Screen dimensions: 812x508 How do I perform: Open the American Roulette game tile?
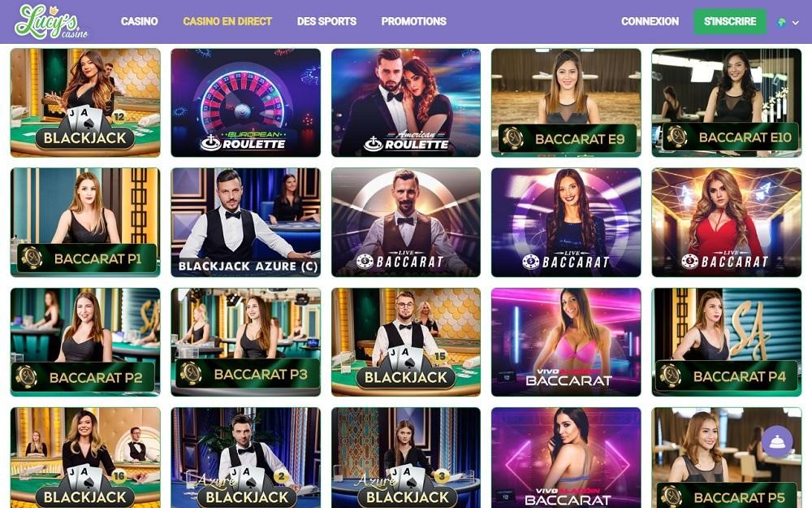406,102
